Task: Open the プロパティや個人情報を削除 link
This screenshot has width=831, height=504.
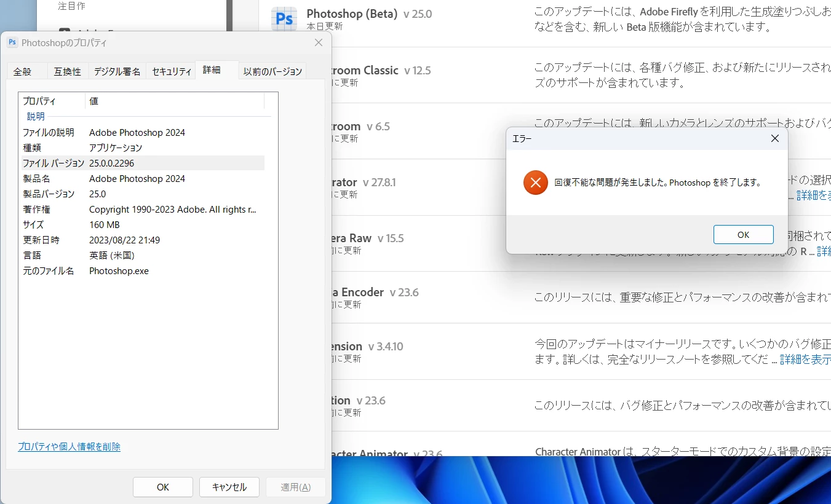Action: [70, 447]
